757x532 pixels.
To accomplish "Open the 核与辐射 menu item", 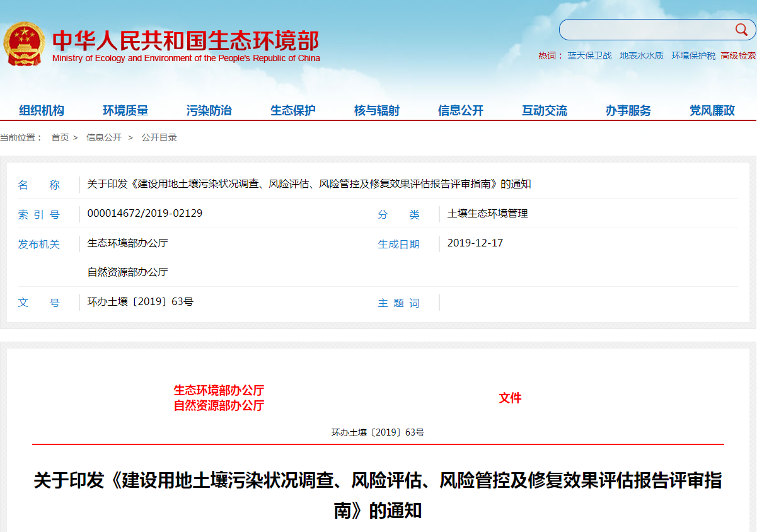I will (377, 110).
